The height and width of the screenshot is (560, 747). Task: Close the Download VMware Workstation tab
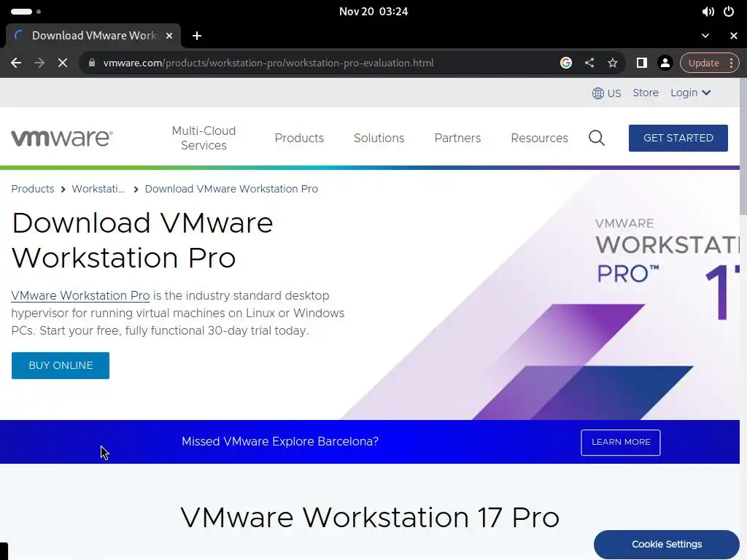click(x=169, y=36)
